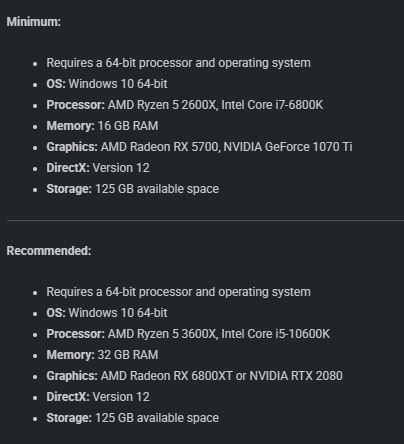Click the NVIDIA GeForce 1070 Ti text
The image size is (404, 444).
tap(288, 147)
